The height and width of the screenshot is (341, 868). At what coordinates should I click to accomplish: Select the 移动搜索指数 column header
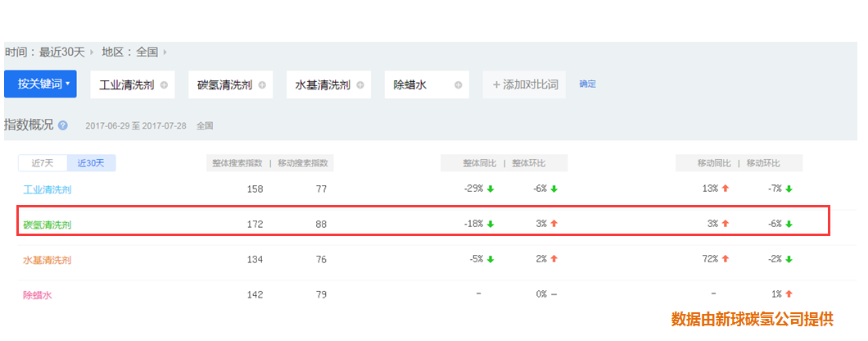[x=304, y=163]
